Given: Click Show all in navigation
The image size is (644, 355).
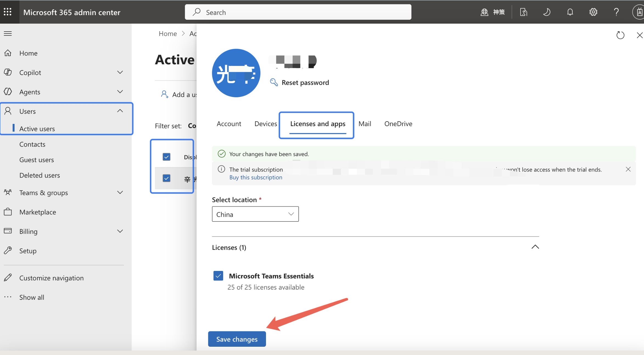Looking at the screenshot, I should pyautogui.click(x=32, y=297).
